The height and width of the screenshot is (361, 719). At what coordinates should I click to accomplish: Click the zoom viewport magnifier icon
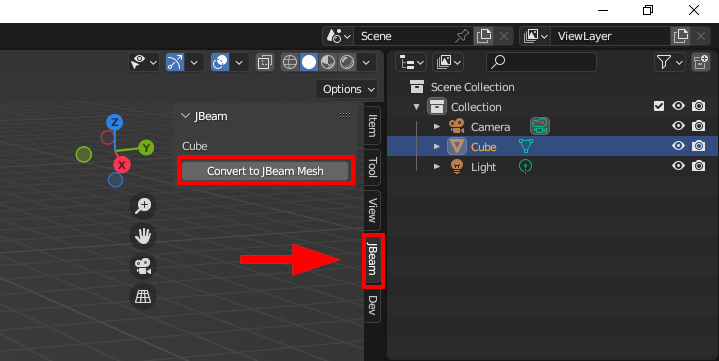143,205
